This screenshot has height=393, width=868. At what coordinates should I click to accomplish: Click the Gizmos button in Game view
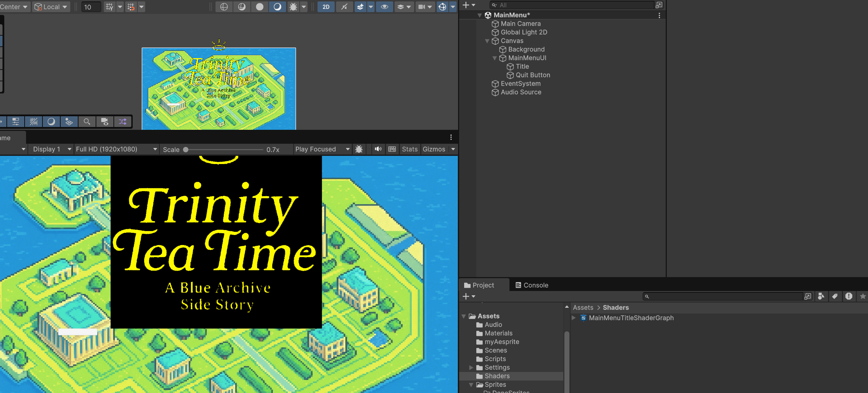[x=434, y=149]
